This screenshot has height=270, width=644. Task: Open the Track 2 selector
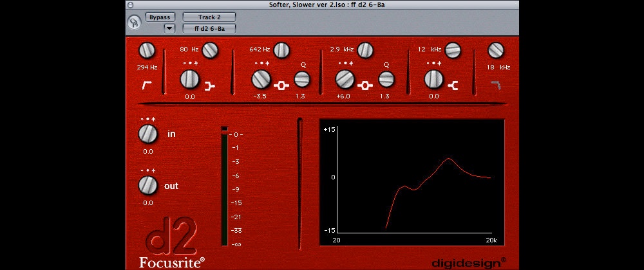click(x=209, y=17)
